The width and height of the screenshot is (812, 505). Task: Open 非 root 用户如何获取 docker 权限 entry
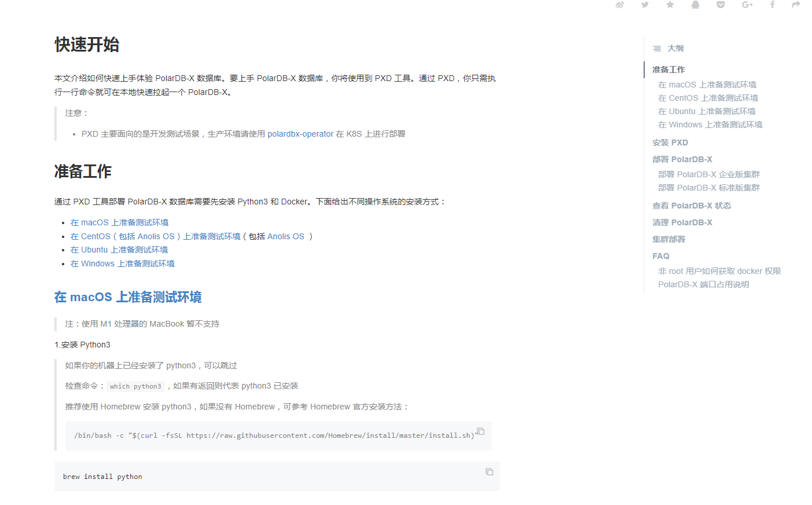coord(719,271)
